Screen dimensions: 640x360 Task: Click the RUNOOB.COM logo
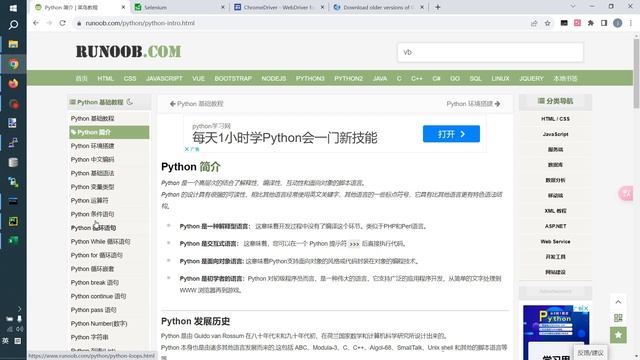pos(128,51)
